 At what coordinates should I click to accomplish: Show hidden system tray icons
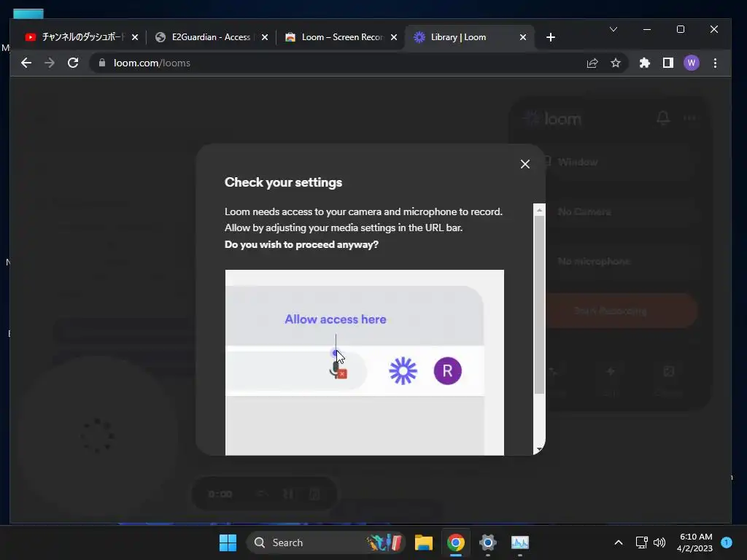click(x=619, y=542)
